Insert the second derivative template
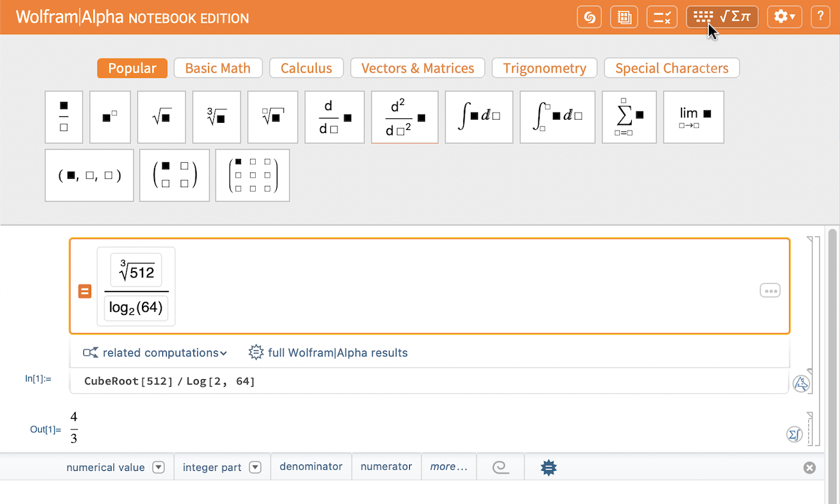 (x=405, y=117)
